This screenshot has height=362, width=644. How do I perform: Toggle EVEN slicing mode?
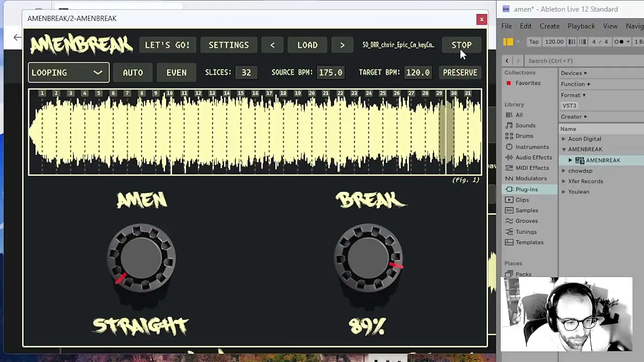tap(176, 72)
